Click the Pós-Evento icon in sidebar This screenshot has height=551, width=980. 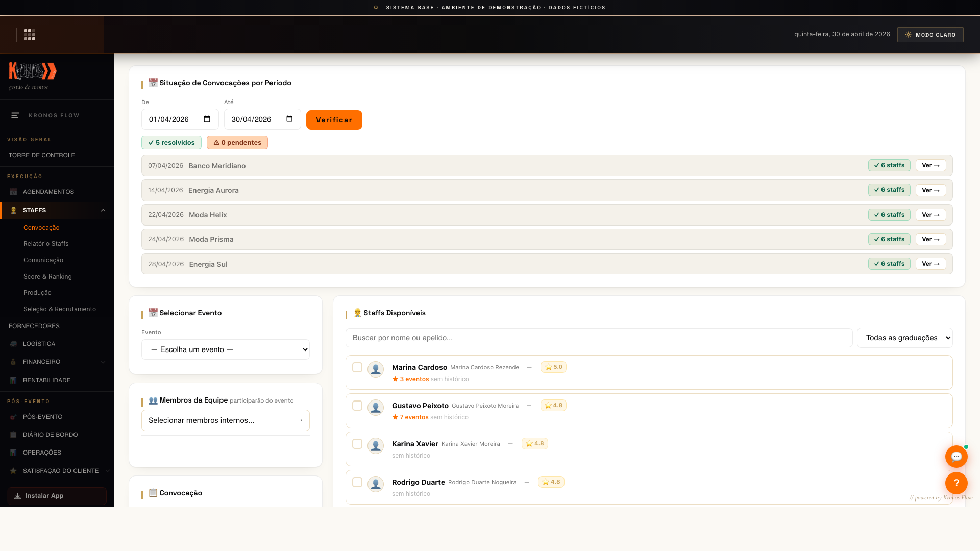coord(13,417)
